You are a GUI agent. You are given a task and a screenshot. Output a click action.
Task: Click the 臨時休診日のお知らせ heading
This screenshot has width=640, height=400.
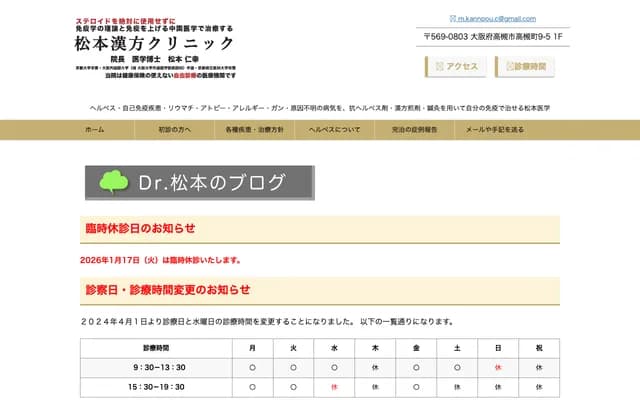[141, 229]
